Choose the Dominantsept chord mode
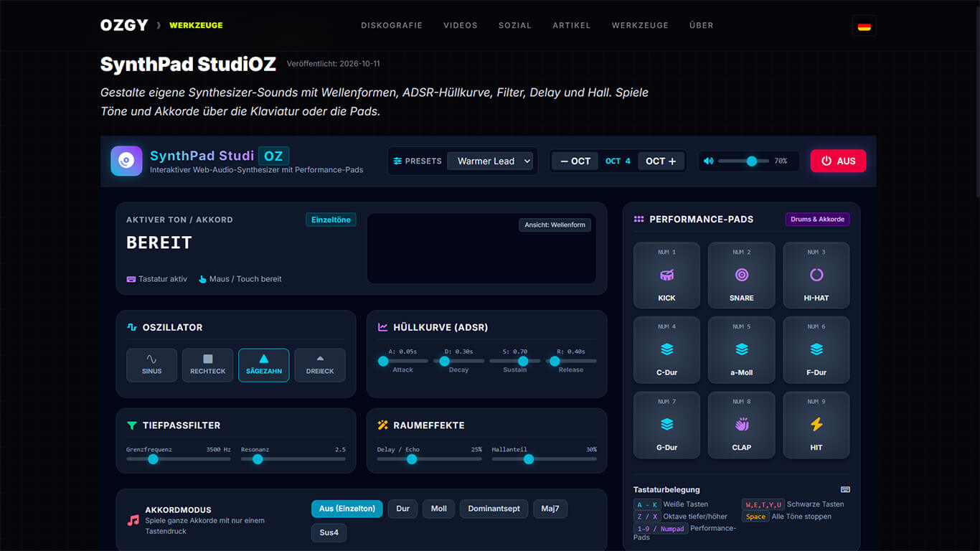This screenshot has height=551, width=980. click(494, 509)
